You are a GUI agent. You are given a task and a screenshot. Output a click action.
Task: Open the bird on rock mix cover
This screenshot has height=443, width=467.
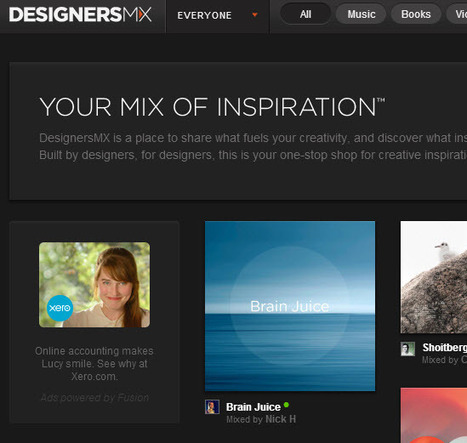point(434,277)
